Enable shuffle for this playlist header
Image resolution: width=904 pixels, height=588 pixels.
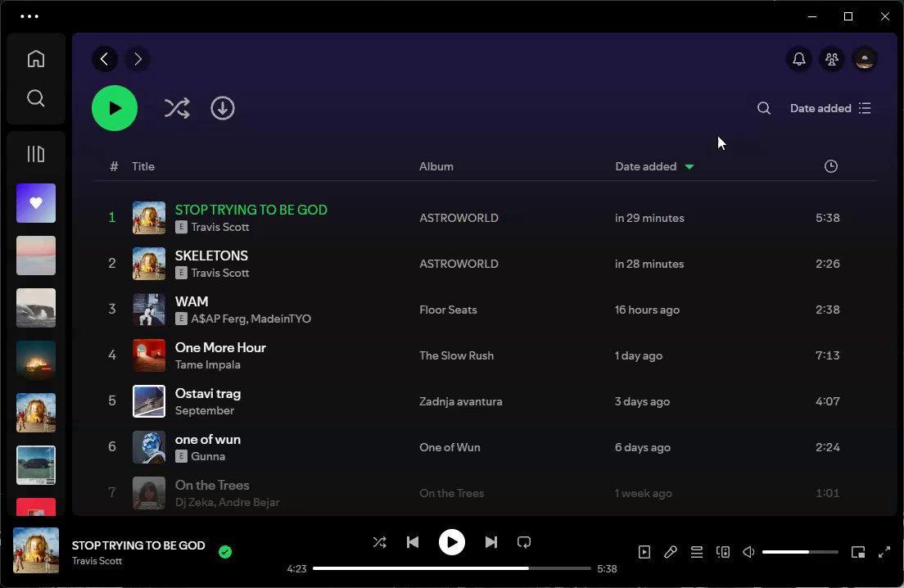click(x=176, y=108)
